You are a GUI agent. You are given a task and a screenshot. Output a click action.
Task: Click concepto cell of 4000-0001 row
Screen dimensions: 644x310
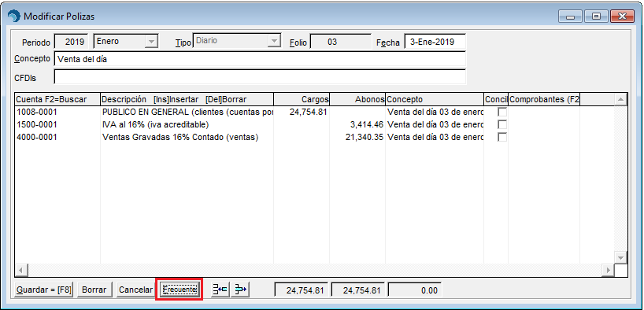pyautogui.click(x=435, y=137)
